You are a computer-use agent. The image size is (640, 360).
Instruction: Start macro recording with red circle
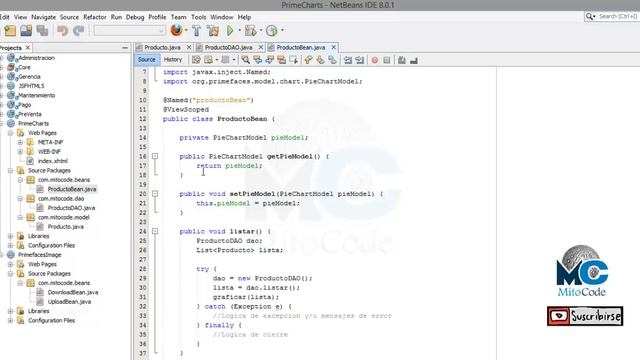coord(375,60)
